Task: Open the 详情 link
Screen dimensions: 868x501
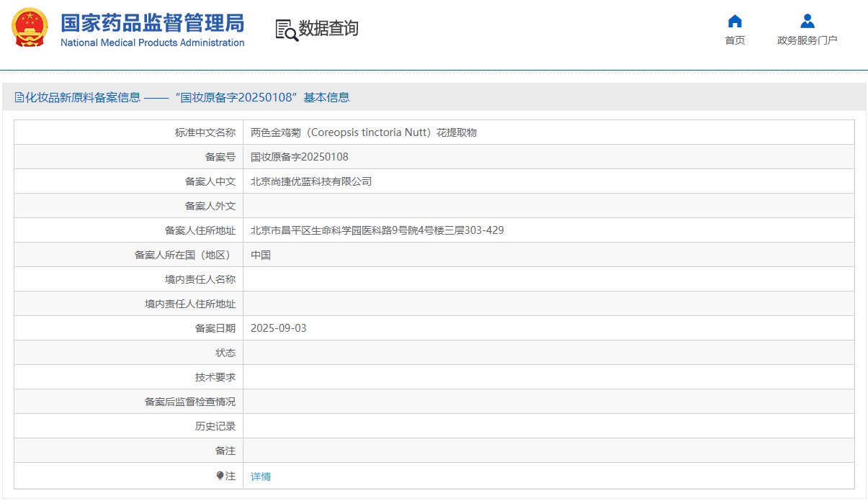Action: click(261, 477)
